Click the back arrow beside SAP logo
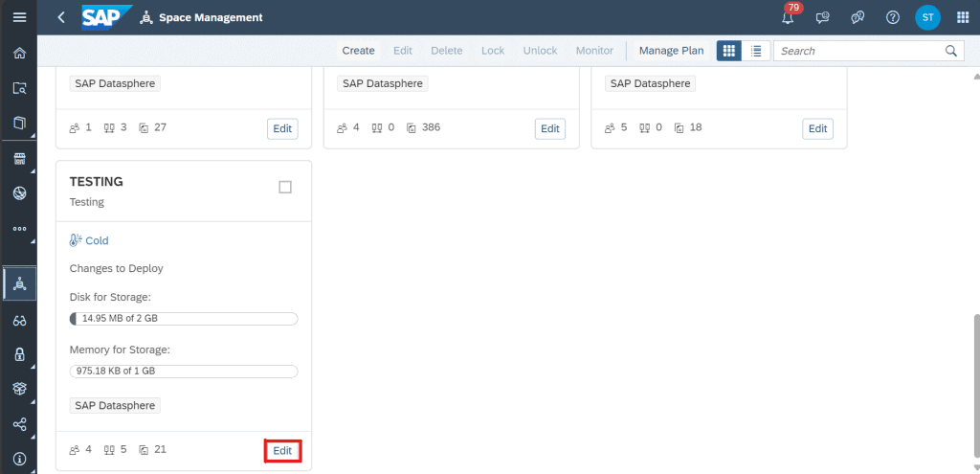Viewport: 980px width, 474px height. click(61, 17)
